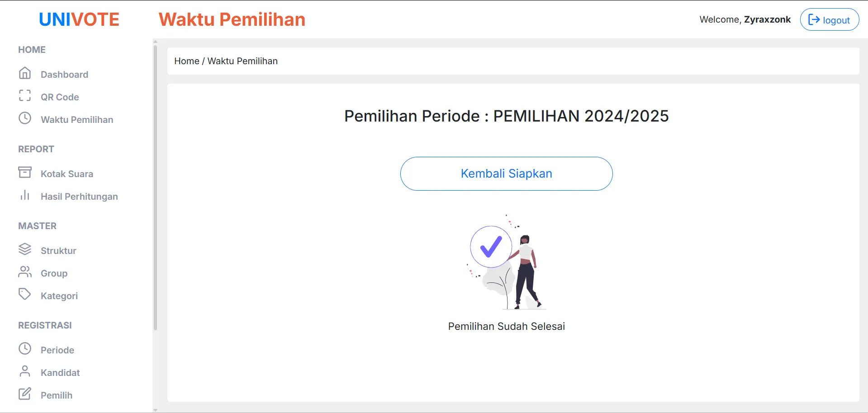Screen dimensions: 868x413
Task: Open Dashboard from the sidebar menu
Action: (65, 74)
